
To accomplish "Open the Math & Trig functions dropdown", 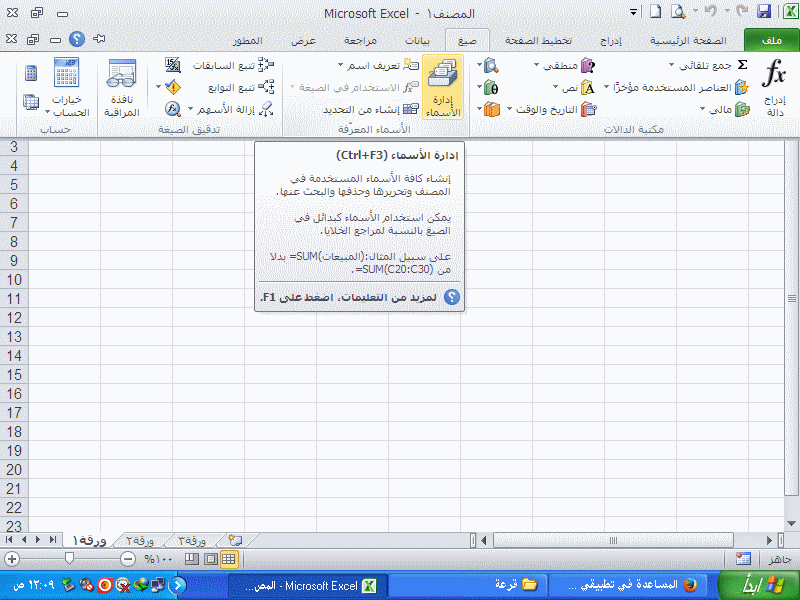I will point(488,87).
